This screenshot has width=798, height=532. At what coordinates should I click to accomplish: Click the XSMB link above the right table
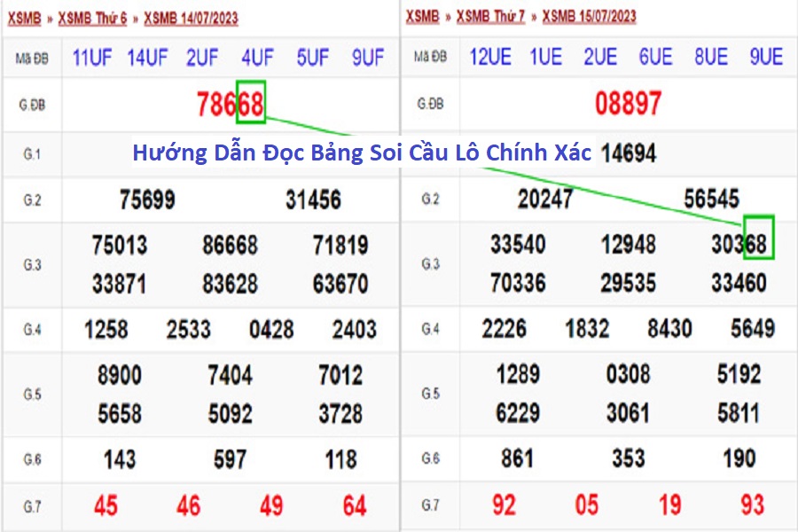(422, 16)
